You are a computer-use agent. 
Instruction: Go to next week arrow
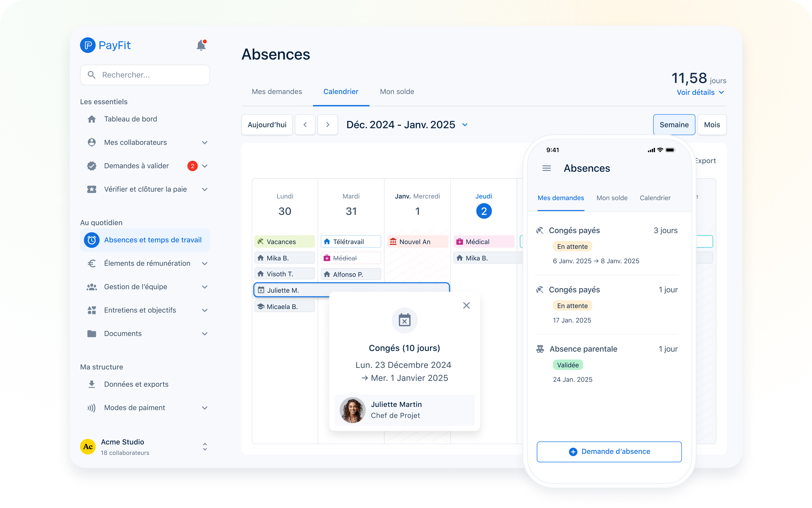coord(327,125)
